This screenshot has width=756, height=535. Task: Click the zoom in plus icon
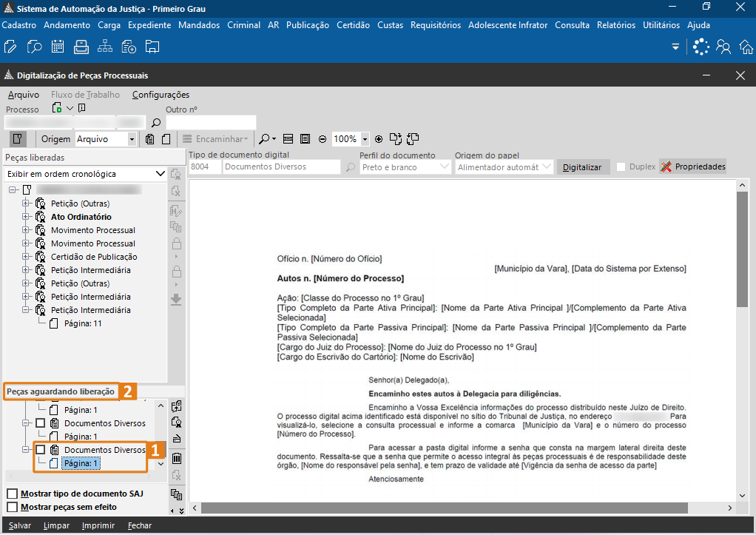379,139
